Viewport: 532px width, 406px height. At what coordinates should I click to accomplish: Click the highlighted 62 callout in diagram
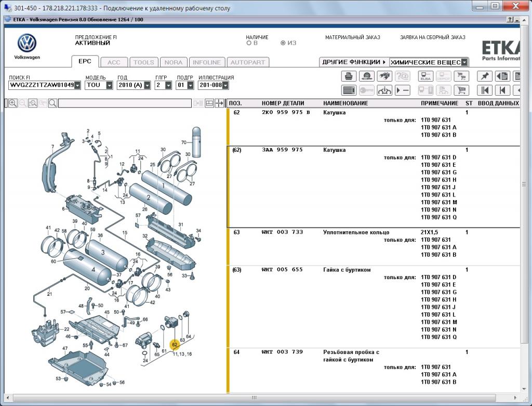175,345
